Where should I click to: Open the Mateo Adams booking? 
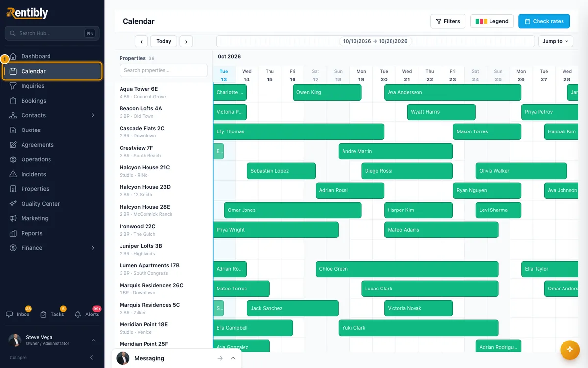[441, 230]
